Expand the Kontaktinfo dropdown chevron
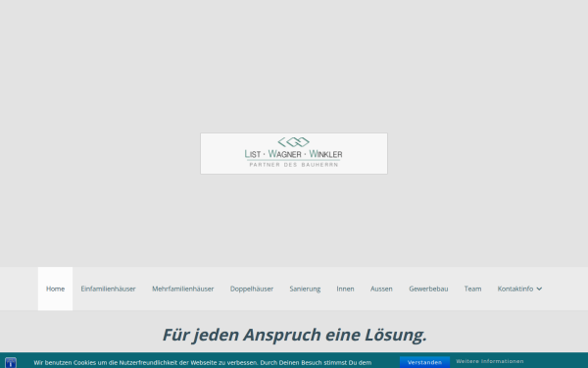The height and width of the screenshot is (368, 588). pyautogui.click(x=539, y=289)
